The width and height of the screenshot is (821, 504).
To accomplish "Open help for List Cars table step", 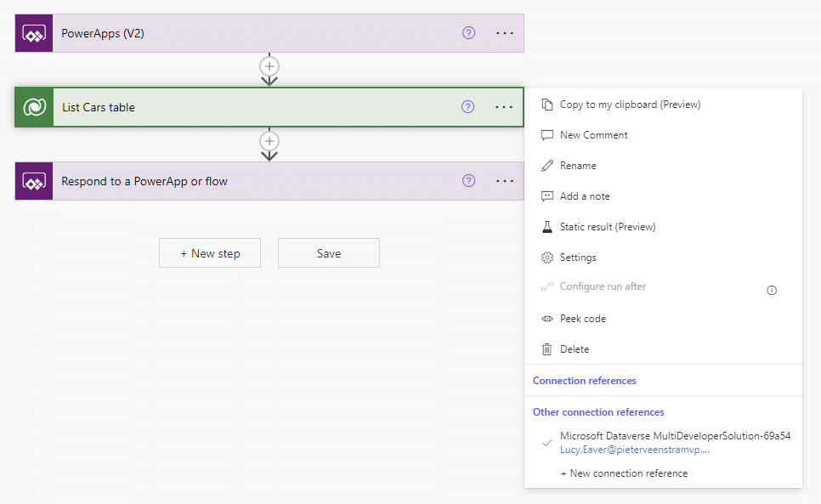I will 468,107.
